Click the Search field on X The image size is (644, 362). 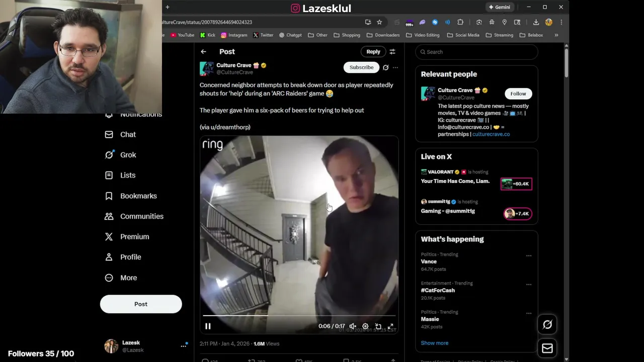click(476, 52)
